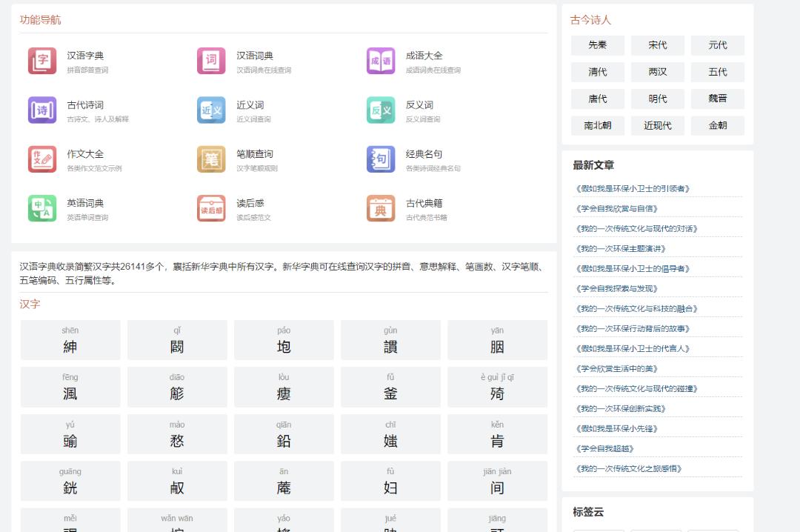Click the 魏晋 dynasty button

(x=718, y=99)
